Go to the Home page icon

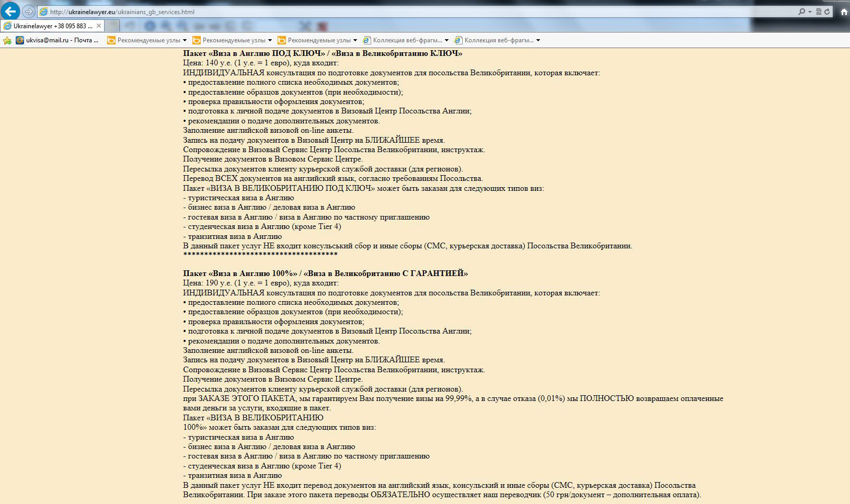click(x=843, y=12)
